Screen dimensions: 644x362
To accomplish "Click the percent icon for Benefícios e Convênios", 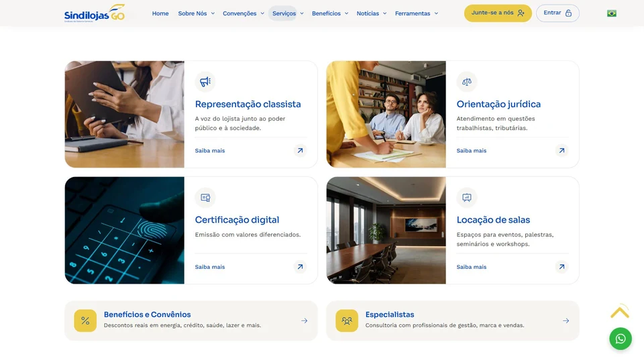I will coord(85,320).
